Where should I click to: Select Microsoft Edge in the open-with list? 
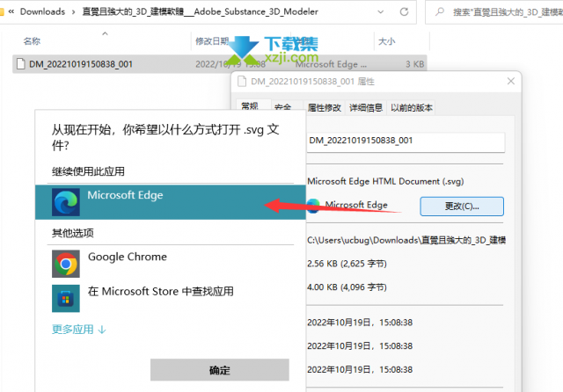coord(170,202)
